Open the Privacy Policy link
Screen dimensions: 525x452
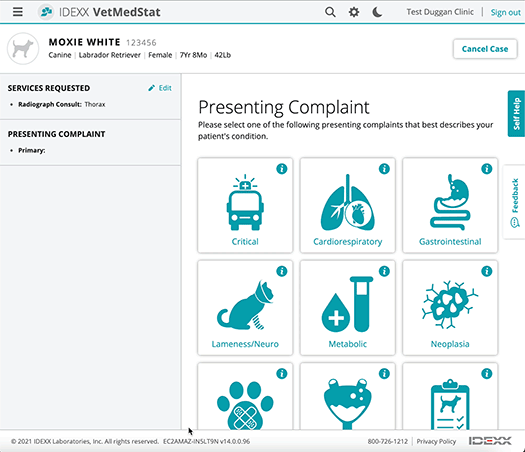coord(436,441)
